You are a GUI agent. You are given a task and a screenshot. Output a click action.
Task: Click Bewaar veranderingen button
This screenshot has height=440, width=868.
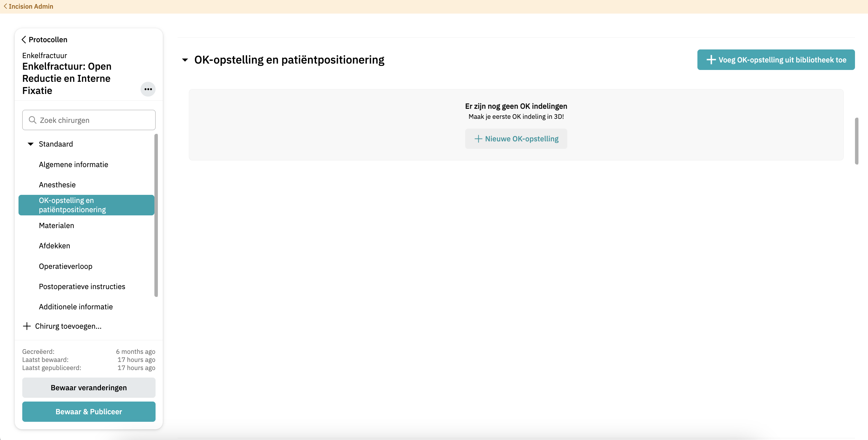88,387
